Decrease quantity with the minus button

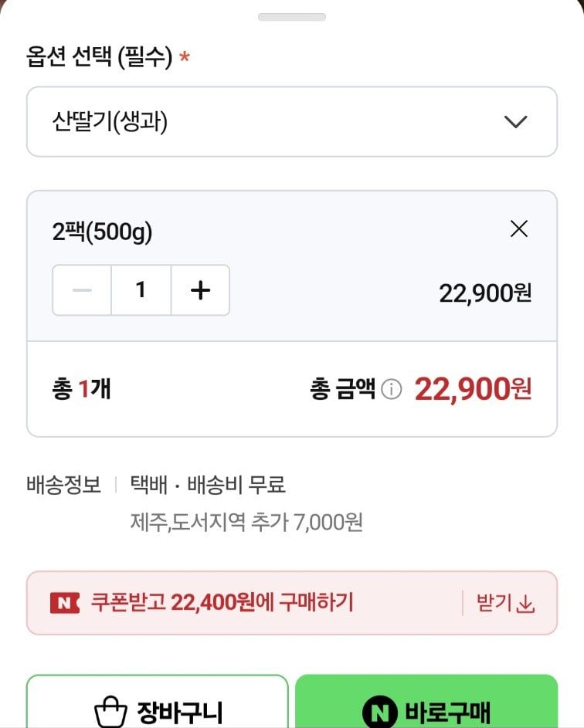(82, 290)
